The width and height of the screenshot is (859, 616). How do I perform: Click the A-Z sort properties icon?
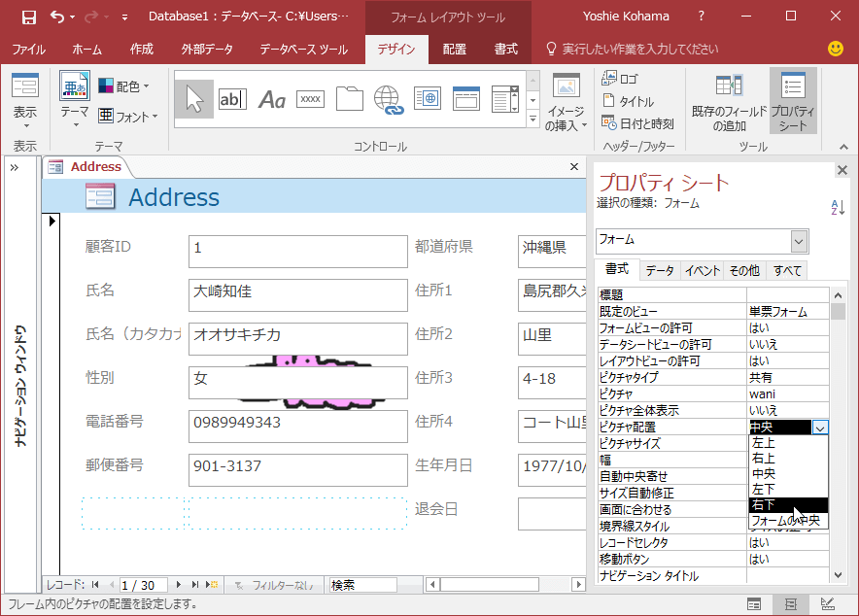[x=838, y=207]
